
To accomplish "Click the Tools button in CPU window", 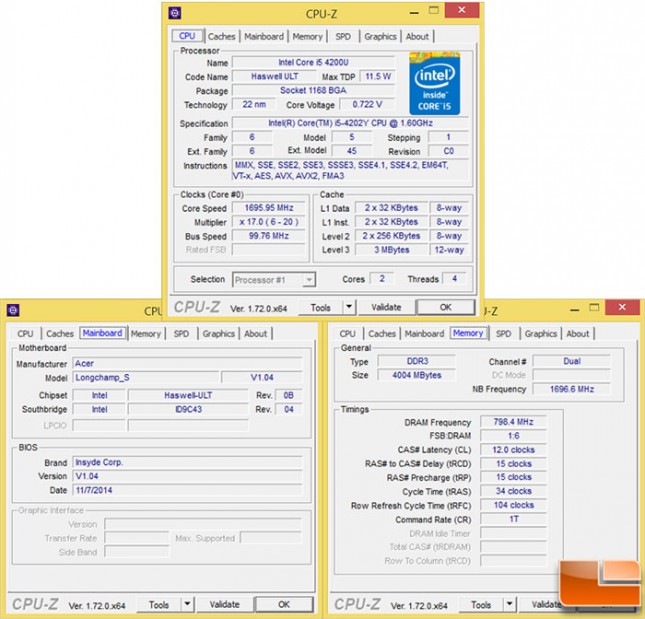I will 320,307.
